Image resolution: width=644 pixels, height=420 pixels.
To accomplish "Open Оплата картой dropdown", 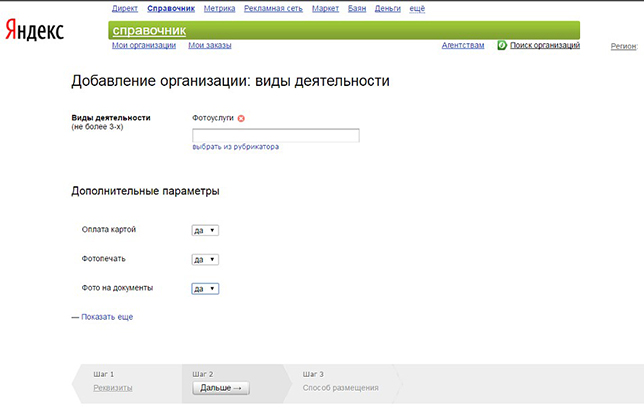I will (x=205, y=230).
